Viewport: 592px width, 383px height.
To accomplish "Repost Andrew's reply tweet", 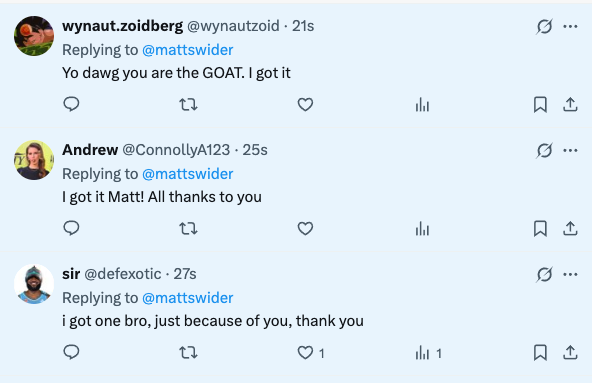I will (188, 229).
